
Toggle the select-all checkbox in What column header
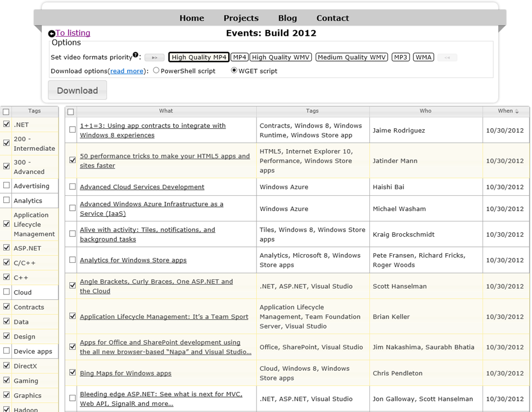click(70, 112)
